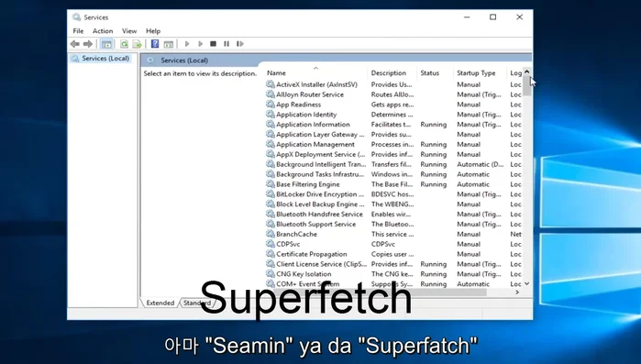Click the Back arrow toolbar icon
Viewport: 641px width, 364px height.
click(75, 44)
